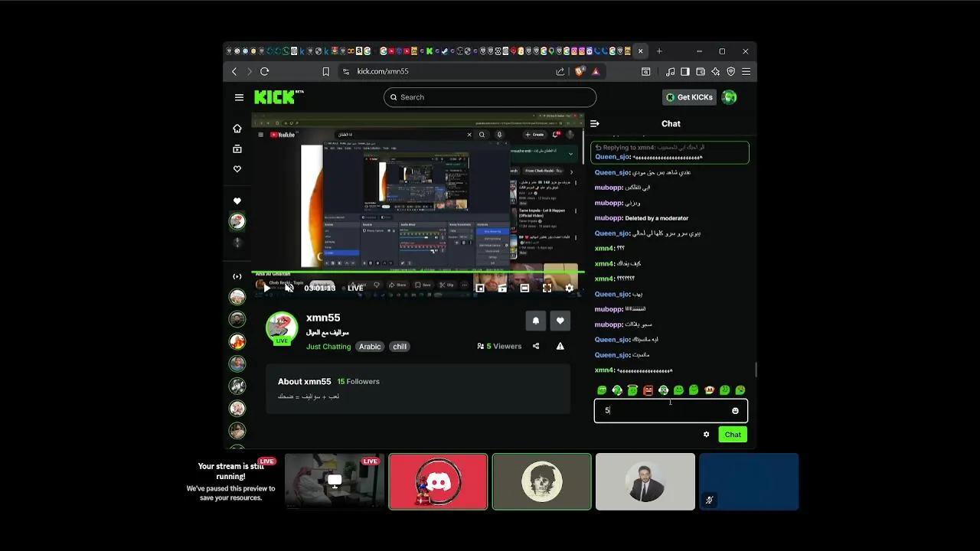Screen dimensions: 980x551
Task: Open the Brave wallet icon
Action: 701,71
